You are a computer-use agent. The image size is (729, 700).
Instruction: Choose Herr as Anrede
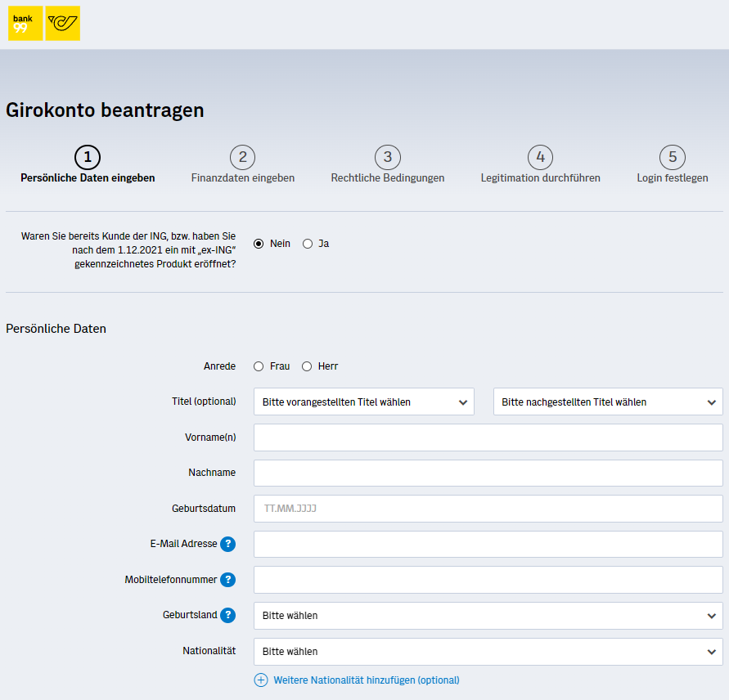(x=307, y=366)
